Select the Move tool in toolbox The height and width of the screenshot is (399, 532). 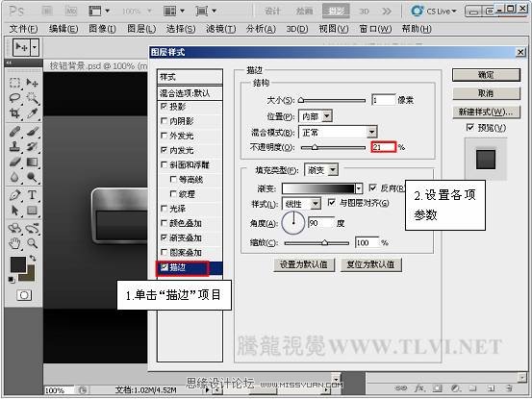(33, 83)
